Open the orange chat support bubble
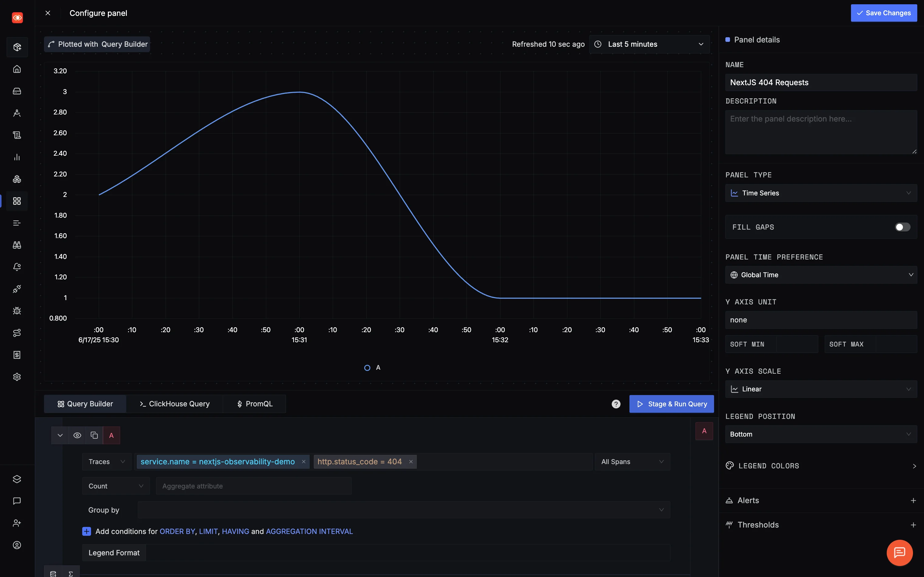This screenshot has width=924, height=577. click(899, 552)
